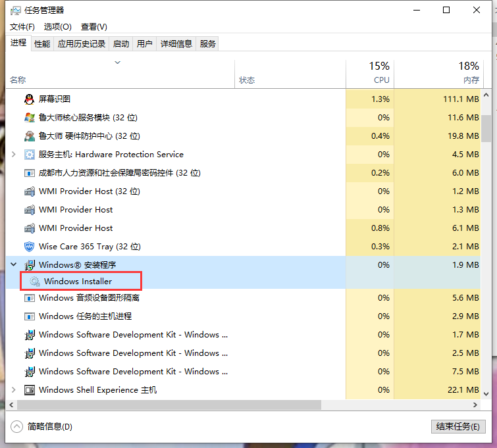
Task: Expand the 服务主机: Hardware Protection Service group
Action: [x=13, y=155]
